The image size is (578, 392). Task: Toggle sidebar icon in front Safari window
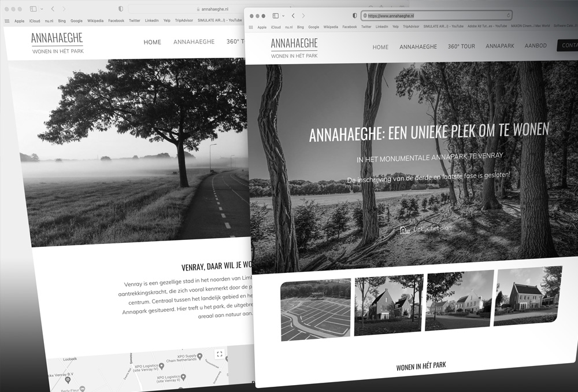tap(275, 16)
